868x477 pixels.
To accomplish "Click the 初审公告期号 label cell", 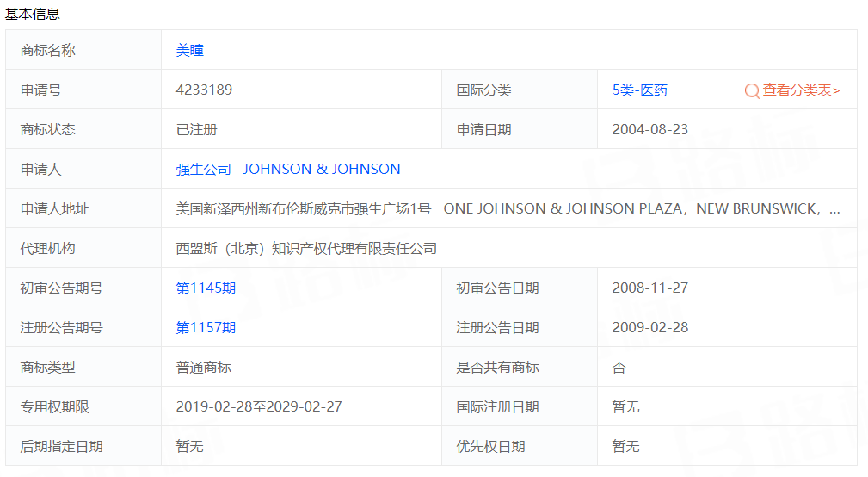I will tap(83, 288).
